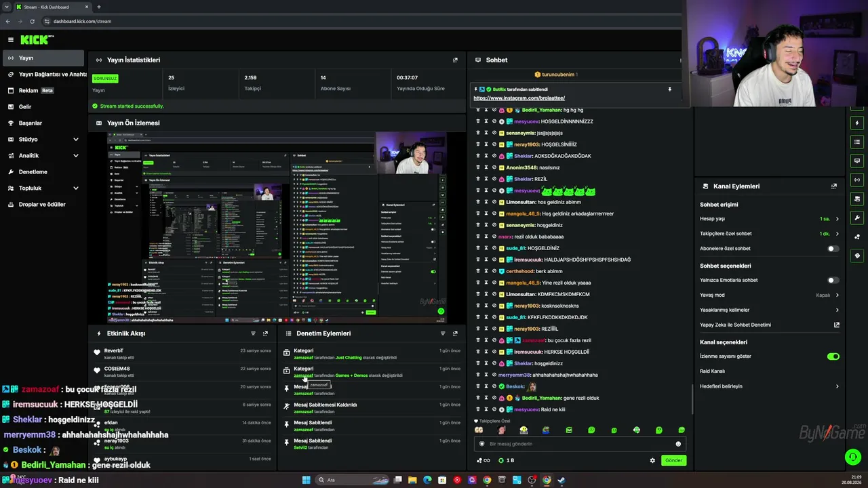This screenshot has height=488, width=868.
Task: Click the green support headset button
Action: pos(853,457)
